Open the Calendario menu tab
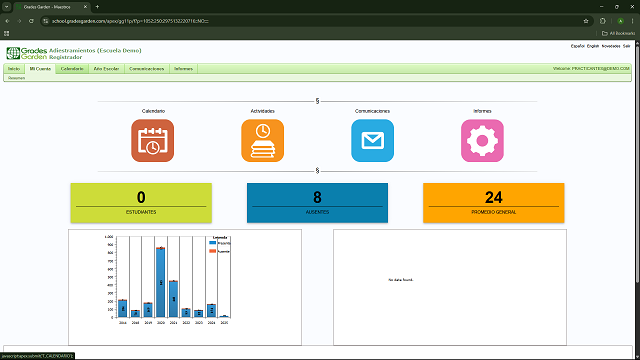640x360 pixels. click(72, 69)
